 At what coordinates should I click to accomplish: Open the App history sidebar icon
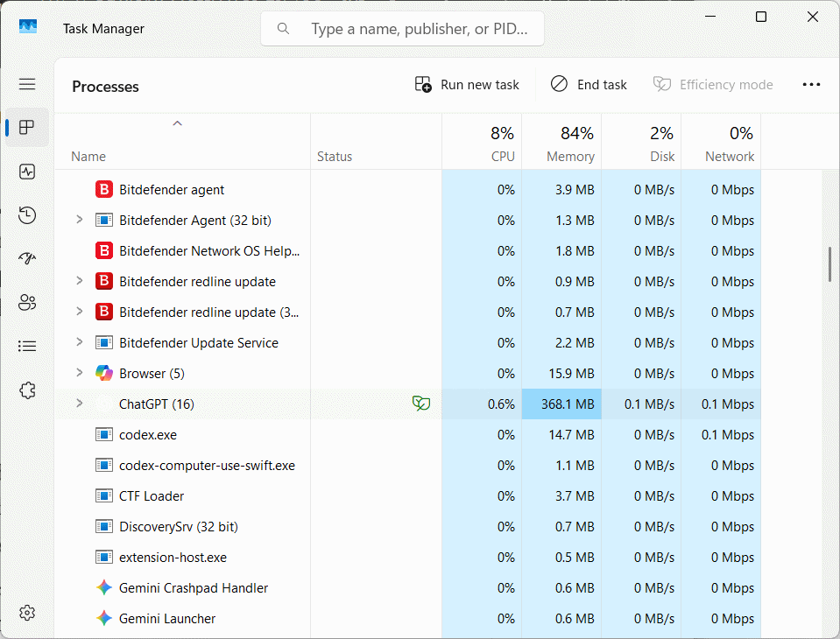pos(27,215)
